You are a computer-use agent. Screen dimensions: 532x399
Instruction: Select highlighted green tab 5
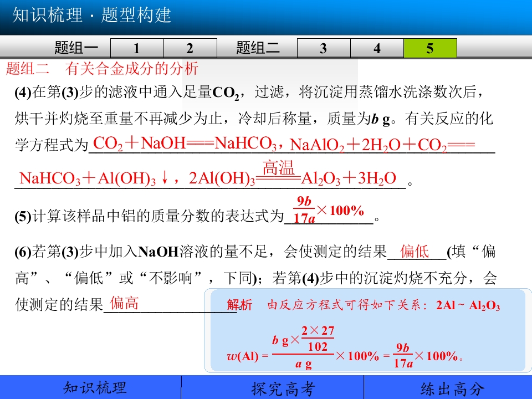coord(430,48)
